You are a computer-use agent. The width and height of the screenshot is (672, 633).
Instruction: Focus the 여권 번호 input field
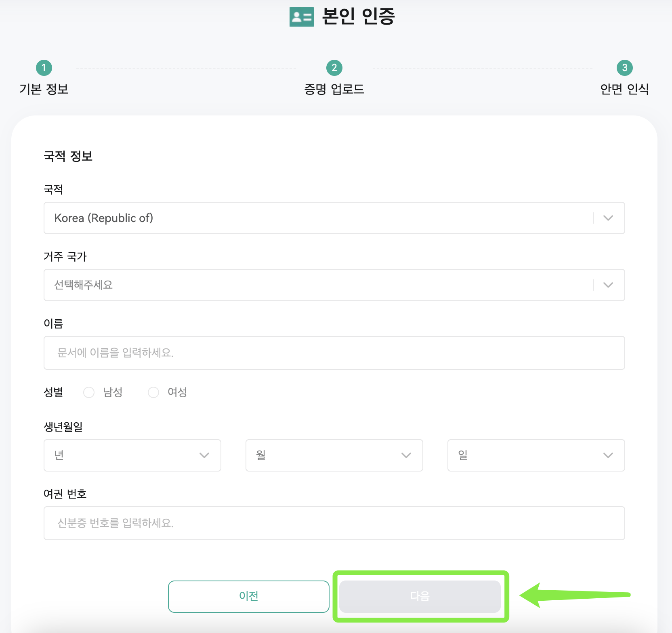point(334,523)
